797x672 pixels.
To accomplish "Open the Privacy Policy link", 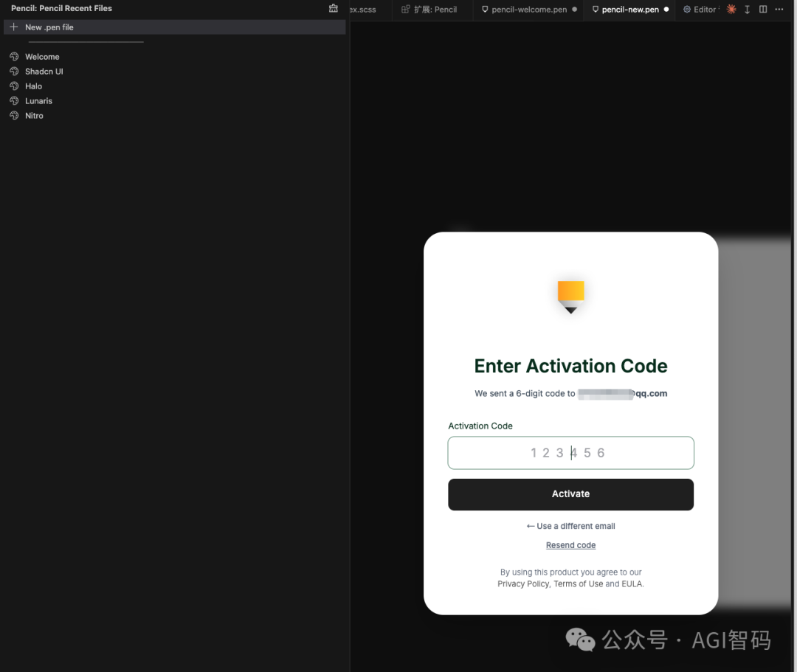I will click(523, 584).
